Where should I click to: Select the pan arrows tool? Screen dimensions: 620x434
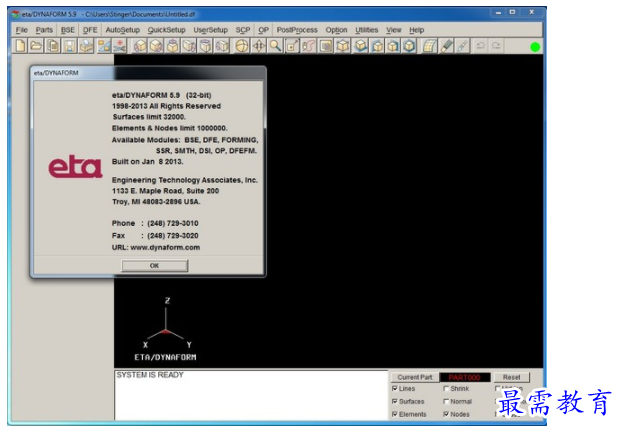259,46
